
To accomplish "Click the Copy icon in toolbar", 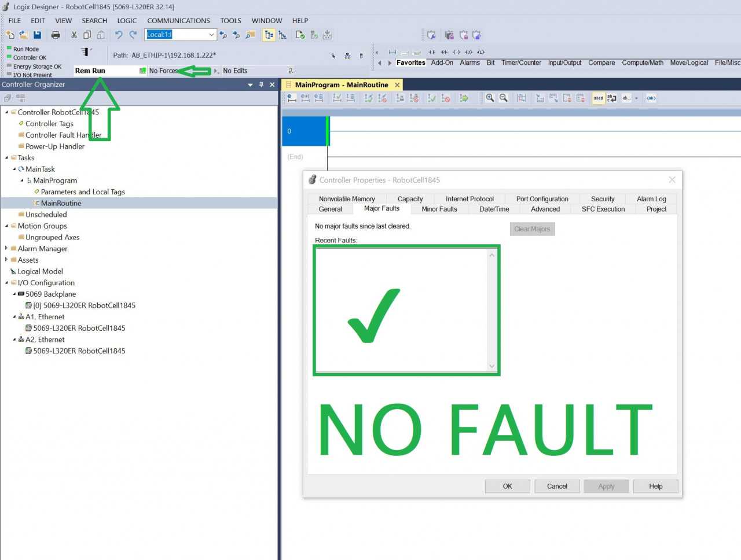I will pyautogui.click(x=87, y=35).
